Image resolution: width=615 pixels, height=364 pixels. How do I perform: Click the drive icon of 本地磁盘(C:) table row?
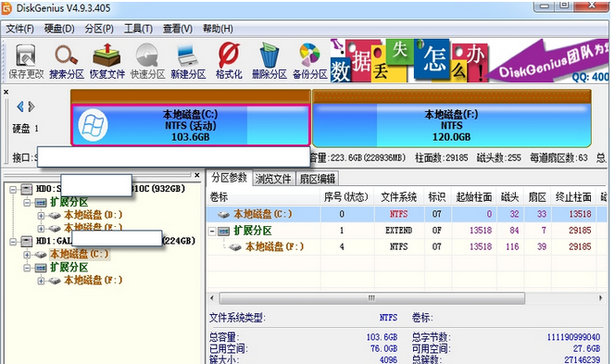pyautogui.click(x=223, y=214)
